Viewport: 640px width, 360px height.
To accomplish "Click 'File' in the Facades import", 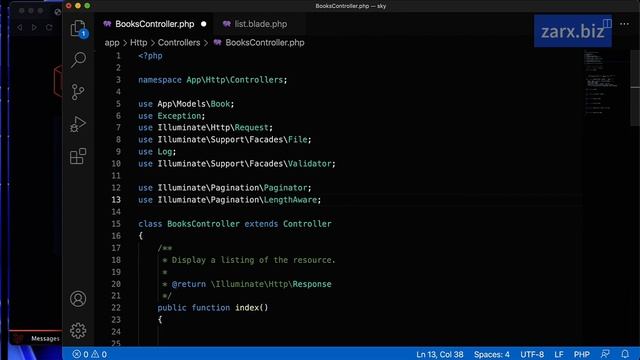I will (x=297, y=140).
